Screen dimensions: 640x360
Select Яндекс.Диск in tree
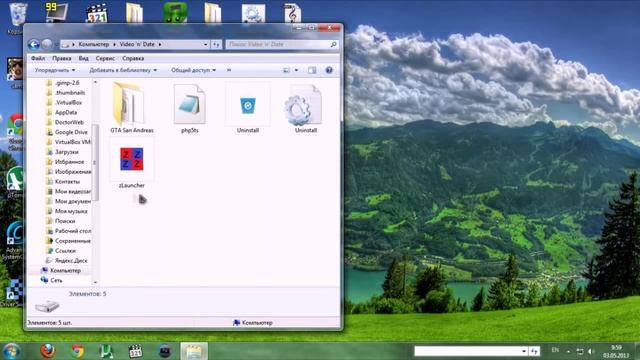coord(67,260)
